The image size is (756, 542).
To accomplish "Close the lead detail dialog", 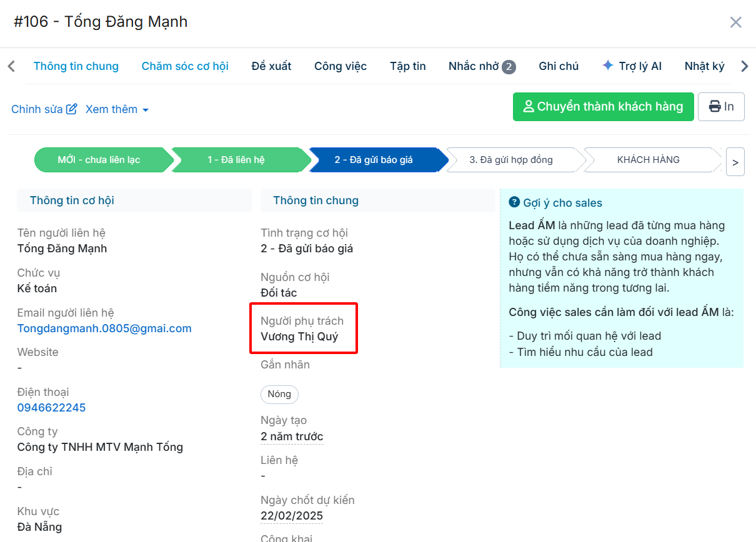I will 735,22.
